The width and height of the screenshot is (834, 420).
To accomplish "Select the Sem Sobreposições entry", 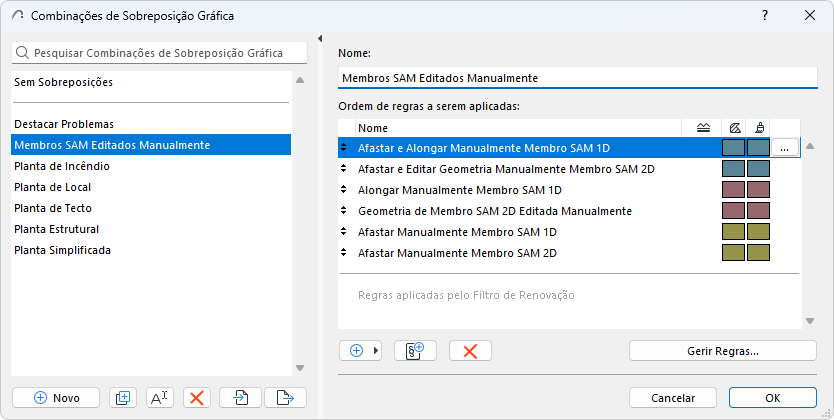I will pyautogui.click(x=64, y=82).
